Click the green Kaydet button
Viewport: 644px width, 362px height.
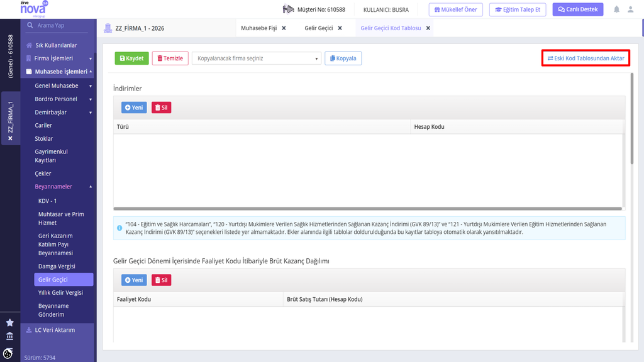click(131, 58)
